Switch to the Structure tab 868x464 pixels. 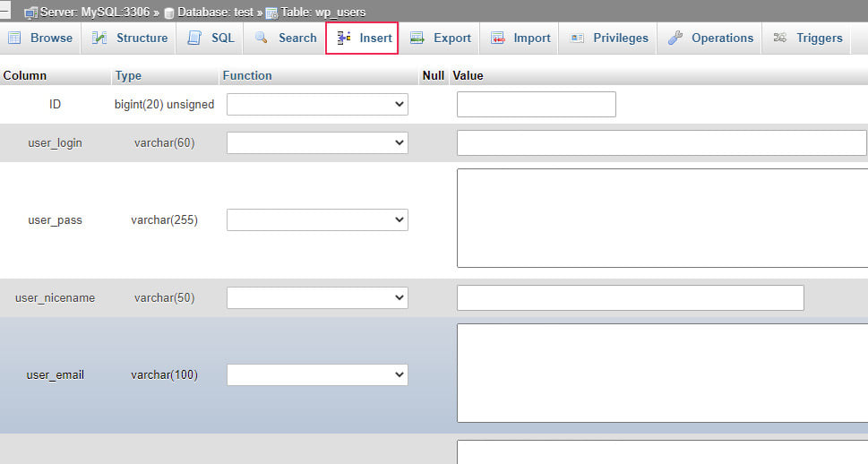click(130, 38)
